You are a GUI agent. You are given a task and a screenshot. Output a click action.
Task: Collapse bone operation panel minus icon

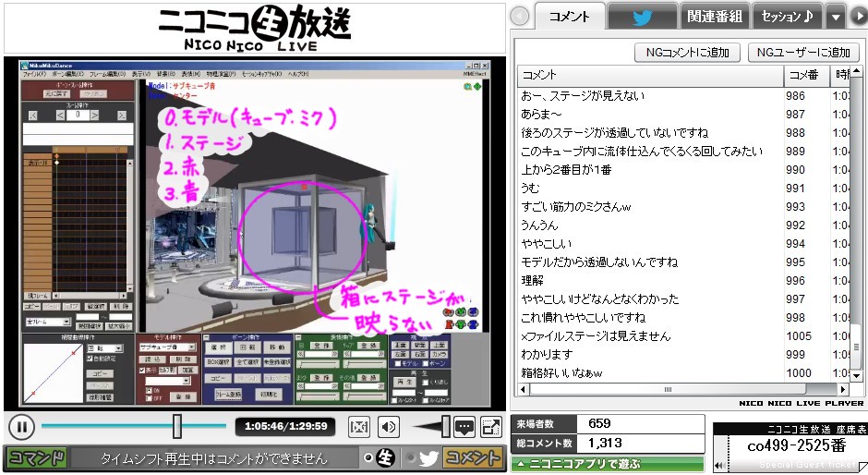(207, 337)
